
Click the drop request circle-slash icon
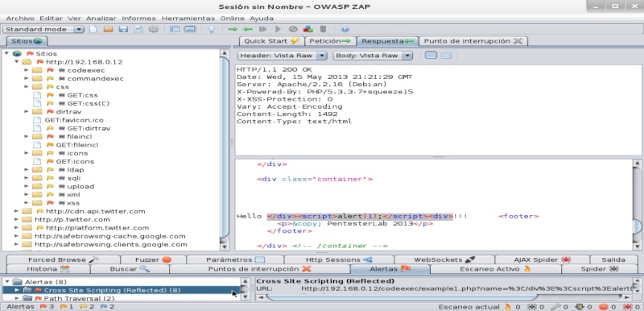click(293, 29)
